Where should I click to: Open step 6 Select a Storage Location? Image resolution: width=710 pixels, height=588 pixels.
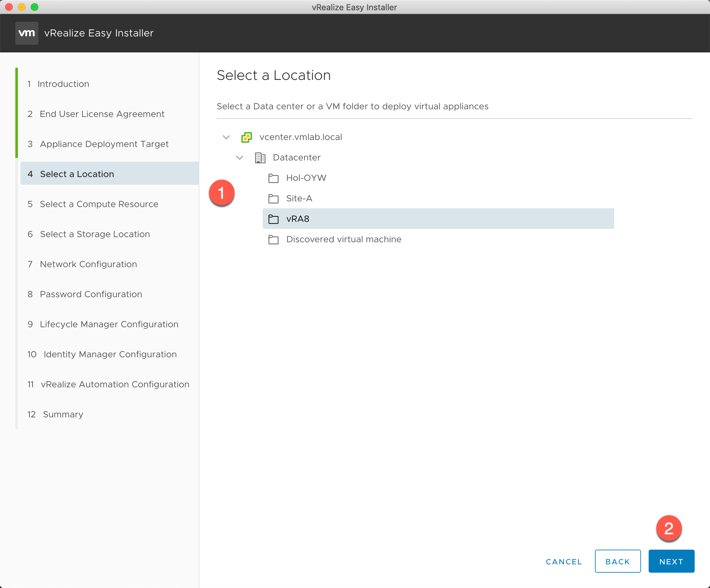click(x=89, y=234)
